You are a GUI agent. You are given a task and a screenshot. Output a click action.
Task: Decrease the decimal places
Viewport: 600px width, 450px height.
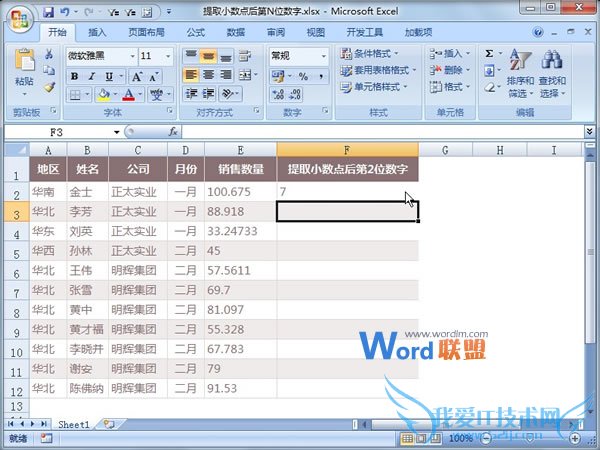(x=295, y=95)
